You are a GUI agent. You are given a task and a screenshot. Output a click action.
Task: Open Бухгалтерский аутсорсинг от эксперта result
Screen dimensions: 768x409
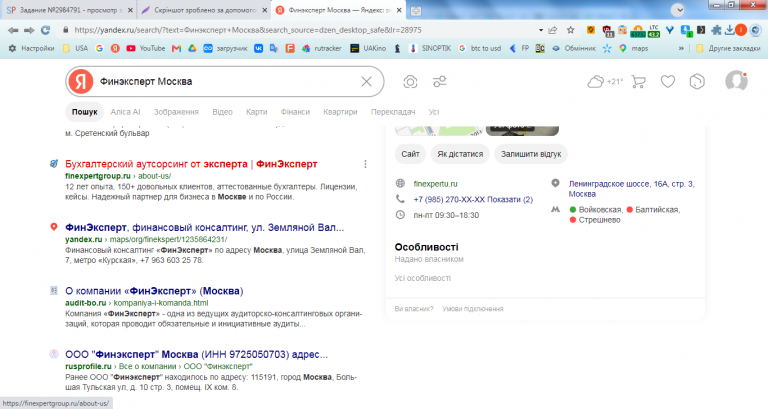point(191,164)
